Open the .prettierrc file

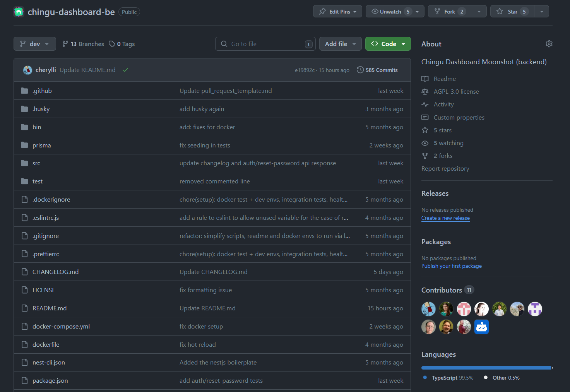coord(46,254)
